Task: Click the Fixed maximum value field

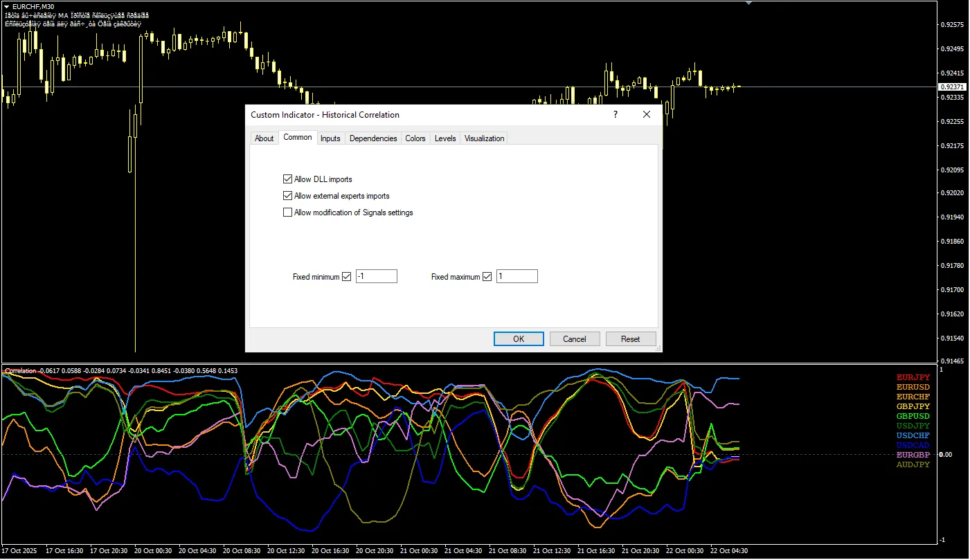Action: [x=517, y=277]
